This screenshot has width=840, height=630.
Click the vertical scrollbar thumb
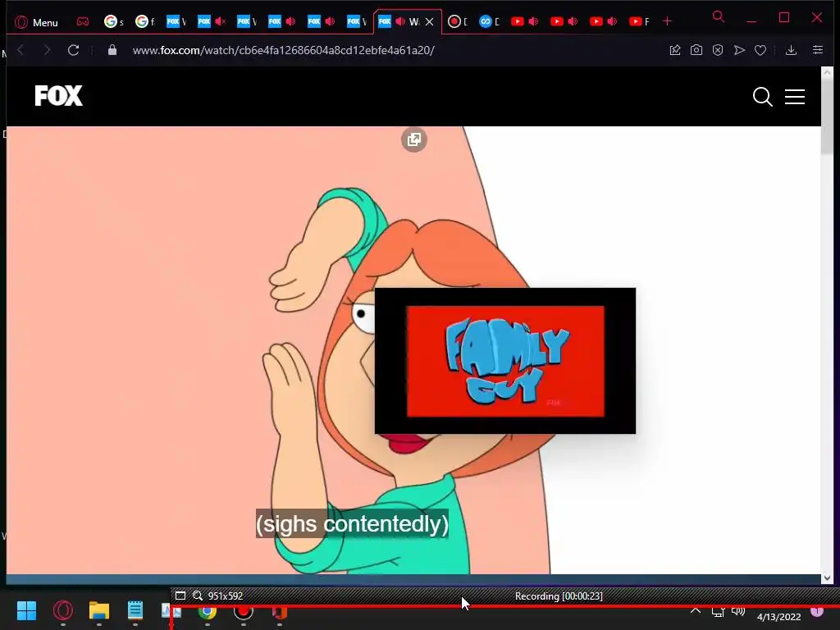(x=828, y=116)
